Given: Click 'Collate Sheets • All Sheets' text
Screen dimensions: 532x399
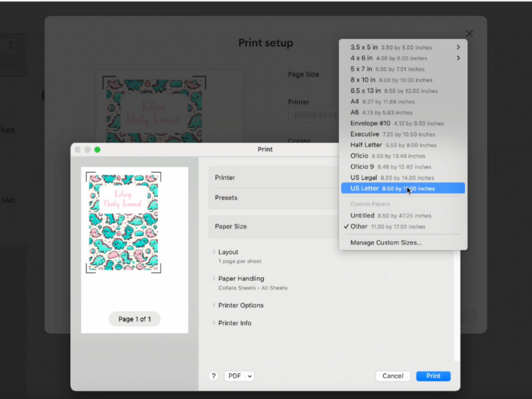Looking at the screenshot, I should pyautogui.click(x=253, y=288).
